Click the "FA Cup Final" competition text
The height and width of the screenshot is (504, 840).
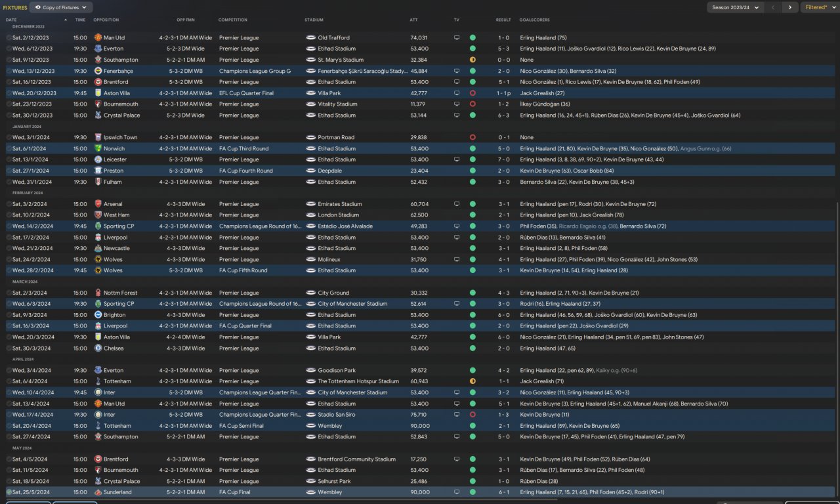click(x=236, y=492)
